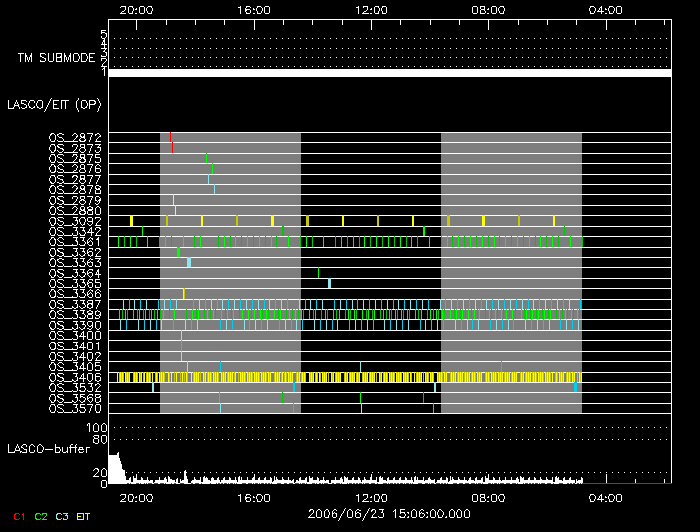The width and height of the screenshot is (700, 532).
Task: Select the OS_2872 row label
Action: [74, 137]
